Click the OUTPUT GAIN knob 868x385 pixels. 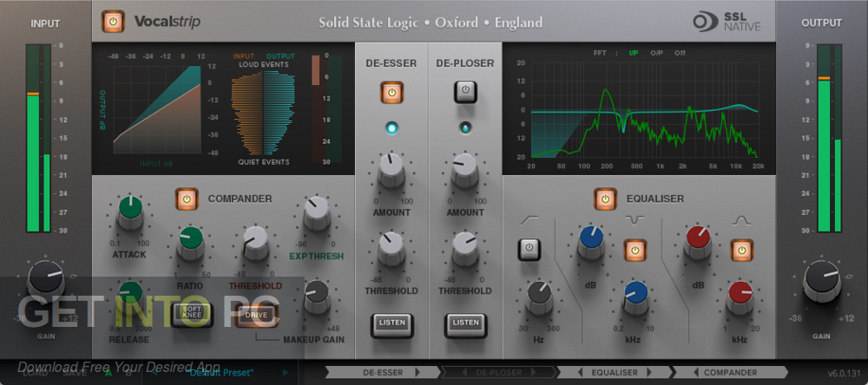(x=821, y=279)
